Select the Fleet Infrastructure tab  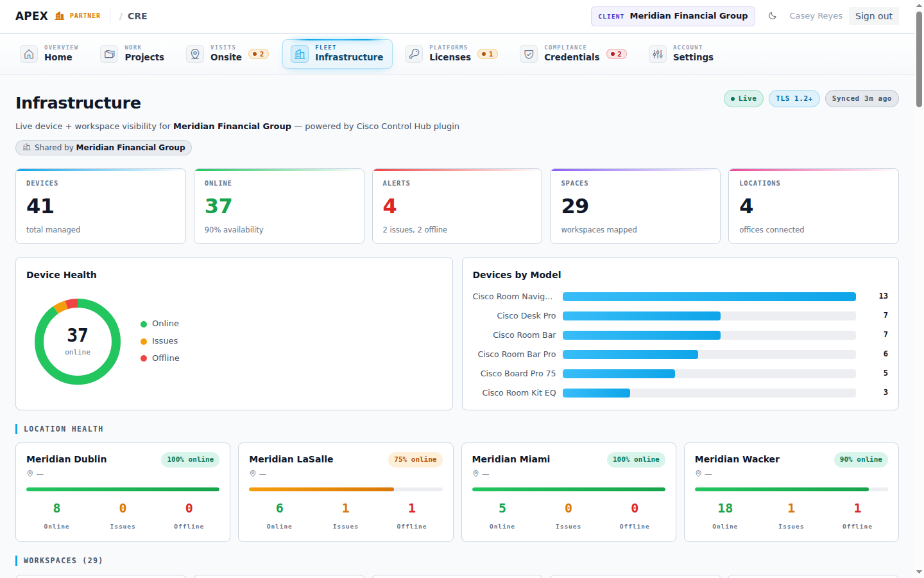pos(338,54)
